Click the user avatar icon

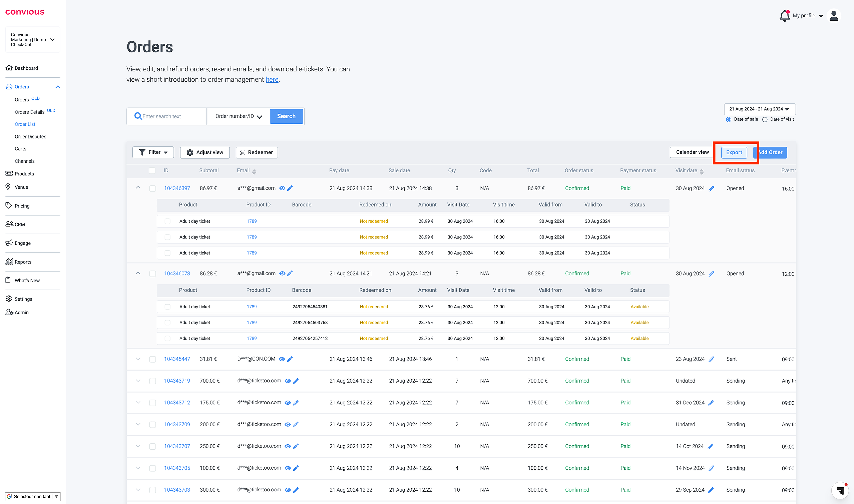coord(834,16)
